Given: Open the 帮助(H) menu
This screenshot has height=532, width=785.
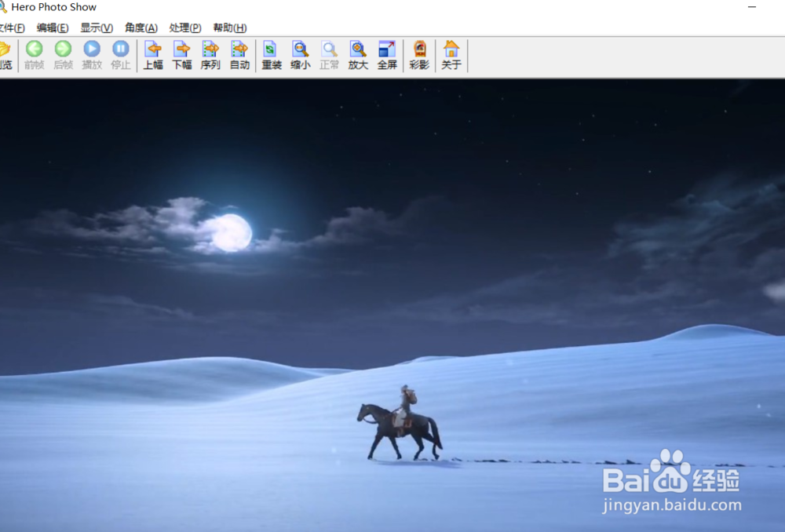Looking at the screenshot, I should (x=230, y=28).
